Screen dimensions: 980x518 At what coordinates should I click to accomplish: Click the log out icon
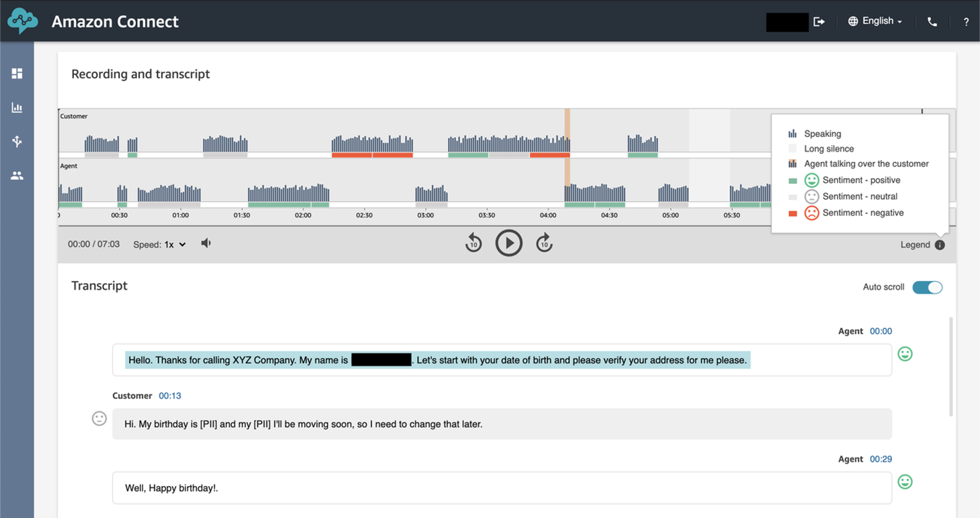pos(819,21)
